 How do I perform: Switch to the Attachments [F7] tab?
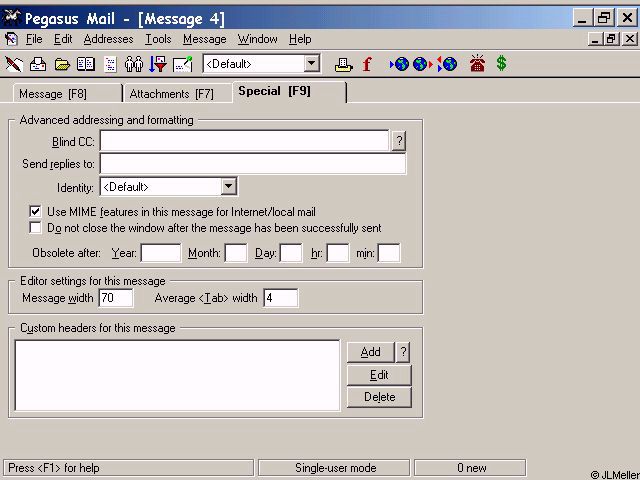[x=177, y=94]
